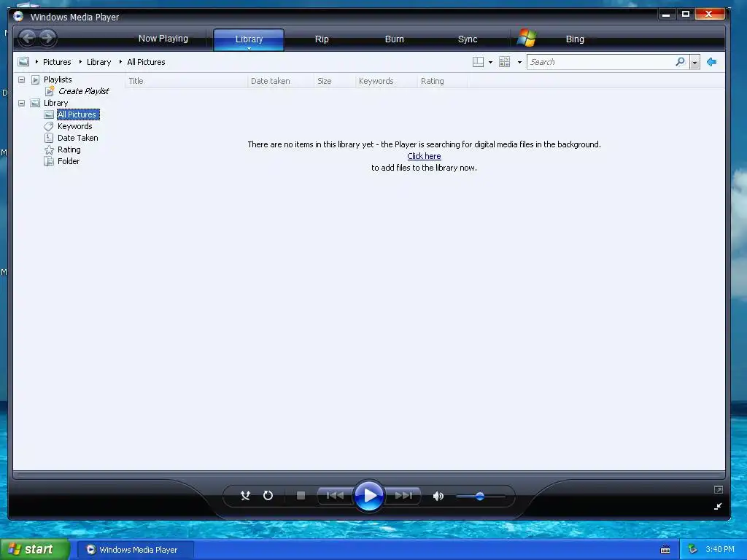Select Library in the breadcrumb path

(98, 62)
